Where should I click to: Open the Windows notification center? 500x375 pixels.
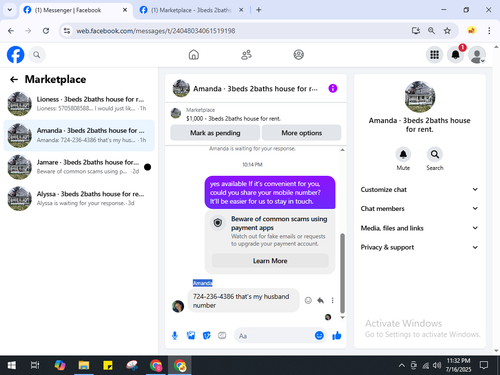(484, 365)
